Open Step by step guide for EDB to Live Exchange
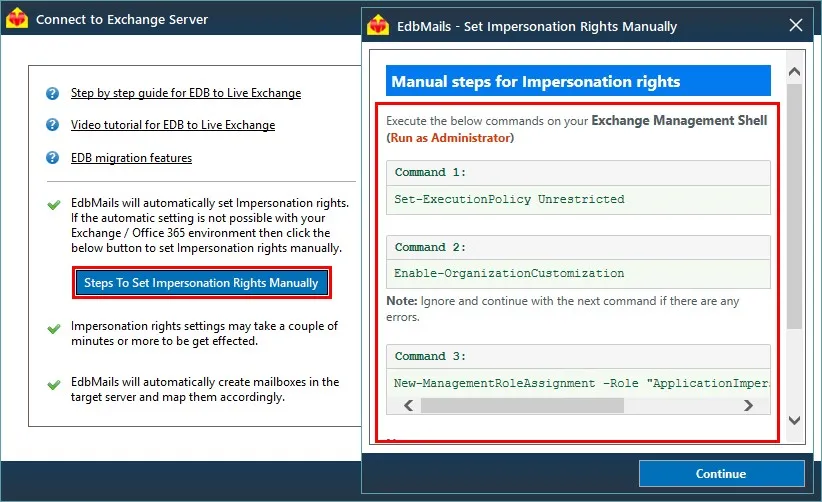Image resolution: width=822 pixels, height=502 pixels. [186, 93]
